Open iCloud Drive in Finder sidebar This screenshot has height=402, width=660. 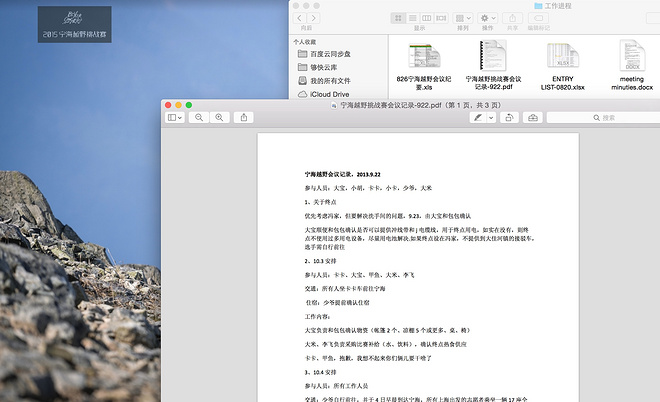click(x=323, y=94)
